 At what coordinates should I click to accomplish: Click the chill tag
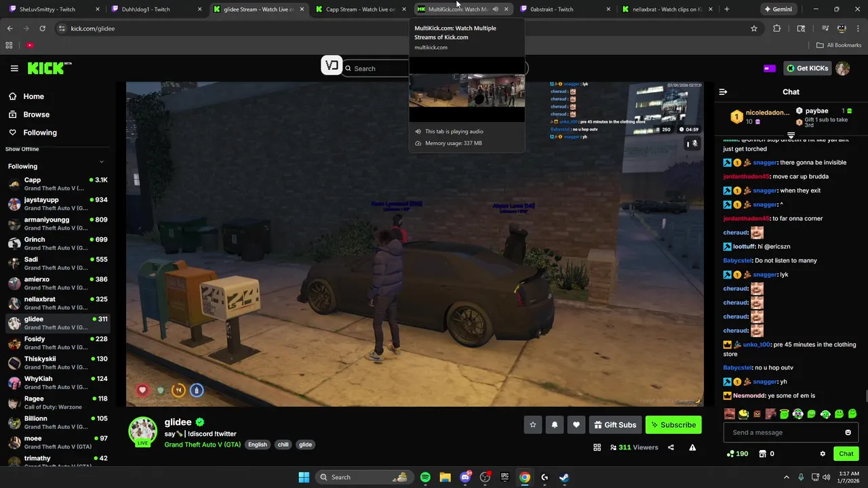pos(283,445)
